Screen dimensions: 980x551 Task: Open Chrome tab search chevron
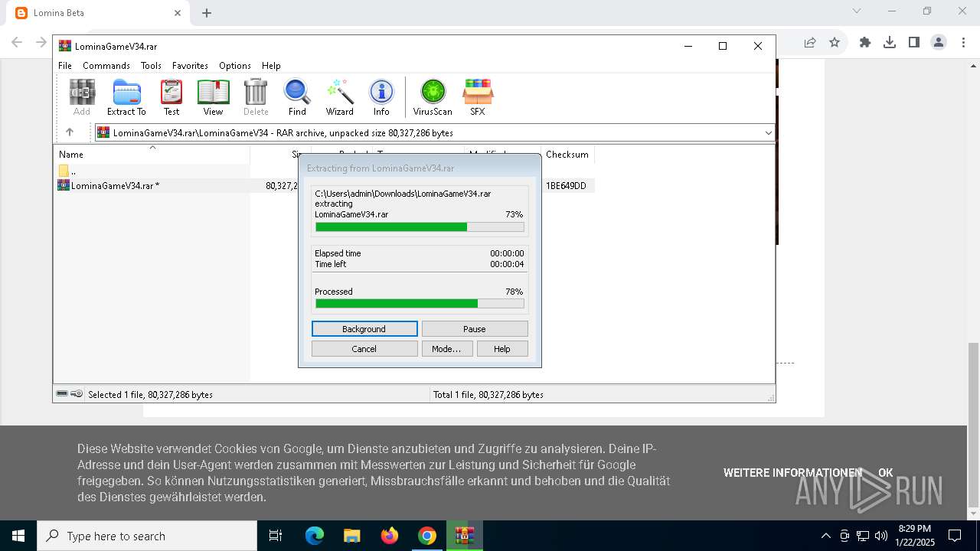[x=857, y=11]
